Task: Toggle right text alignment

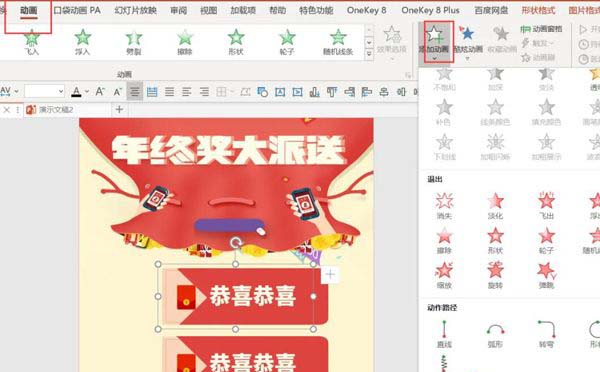Action: 204,91
